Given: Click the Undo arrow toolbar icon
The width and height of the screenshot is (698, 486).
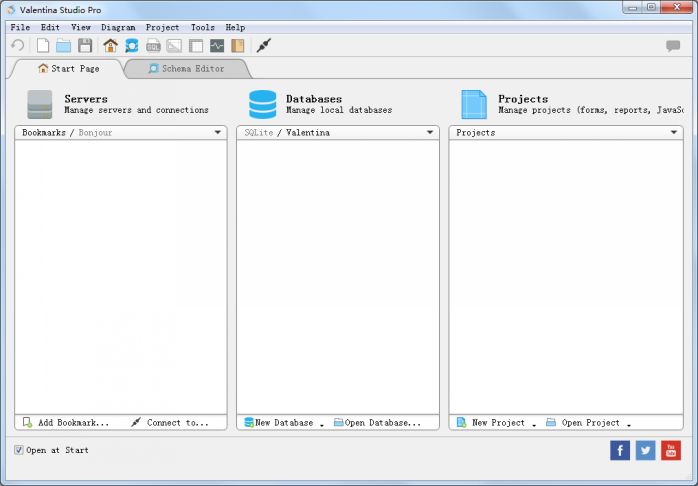Looking at the screenshot, I should (17, 45).
